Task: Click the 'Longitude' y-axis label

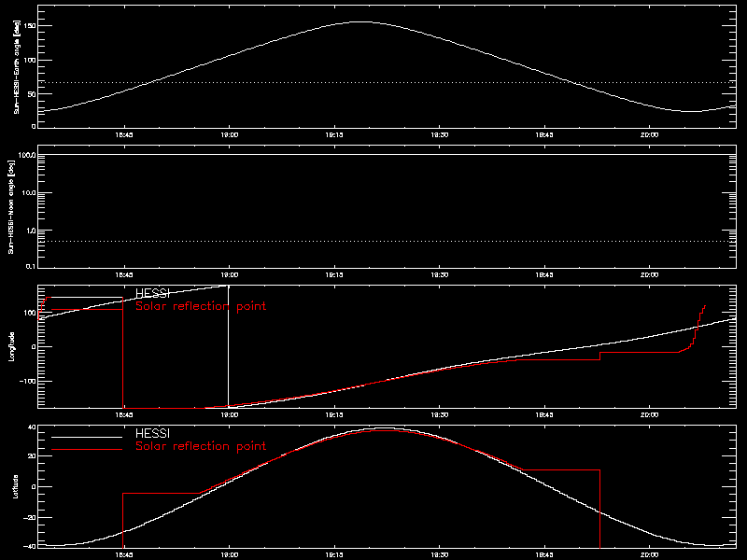Action: [11, 346]
